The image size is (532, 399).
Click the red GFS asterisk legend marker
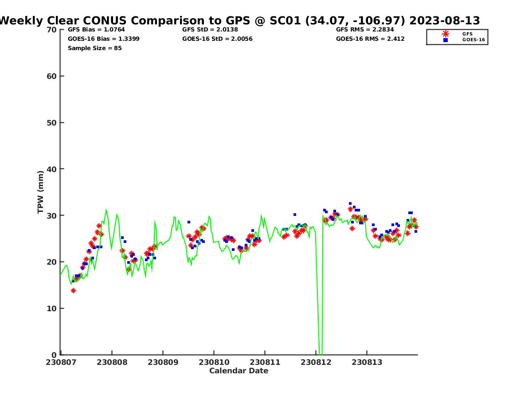[x=445, y=34]
